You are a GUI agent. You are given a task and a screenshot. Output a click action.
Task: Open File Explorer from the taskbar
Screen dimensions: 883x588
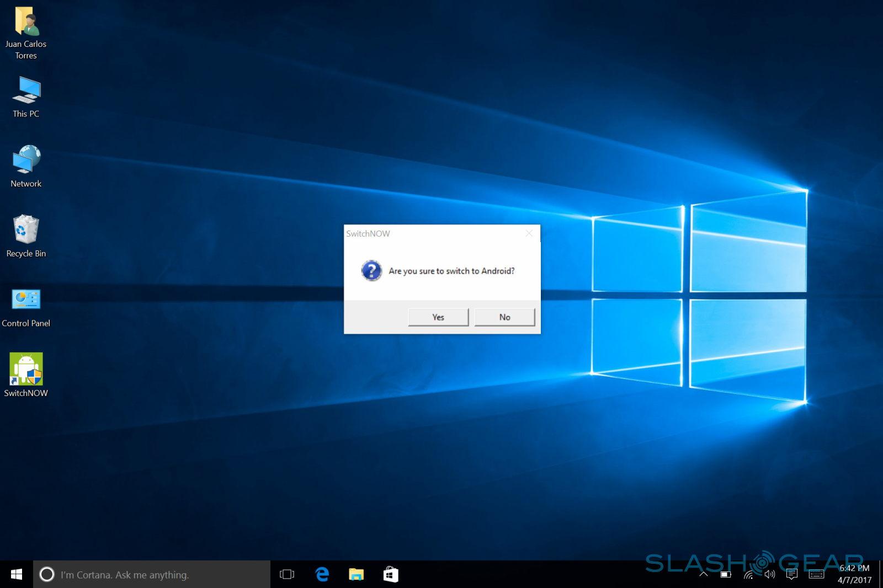pos(357,574)
